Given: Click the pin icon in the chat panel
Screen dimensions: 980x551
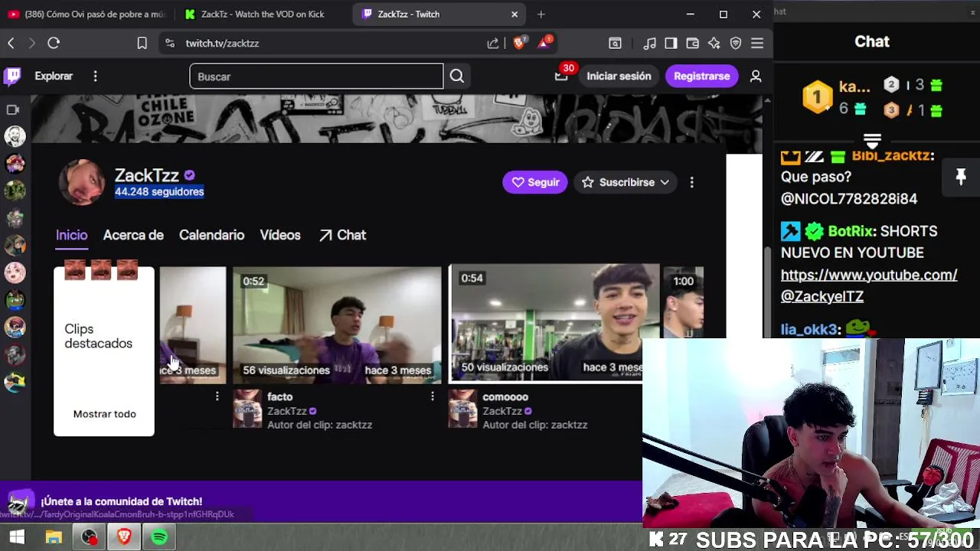Looking at the screenshot, I should 961,178.
